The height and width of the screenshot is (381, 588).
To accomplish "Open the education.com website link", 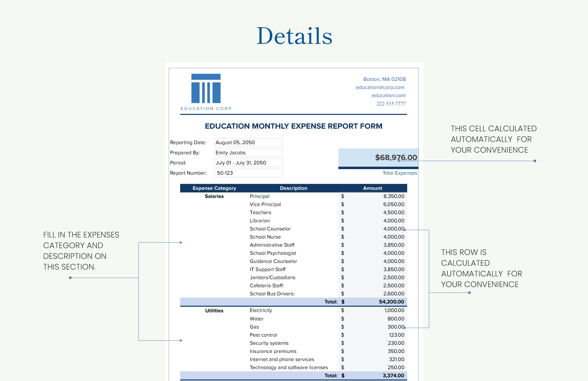I will click(x=389, y=95).
